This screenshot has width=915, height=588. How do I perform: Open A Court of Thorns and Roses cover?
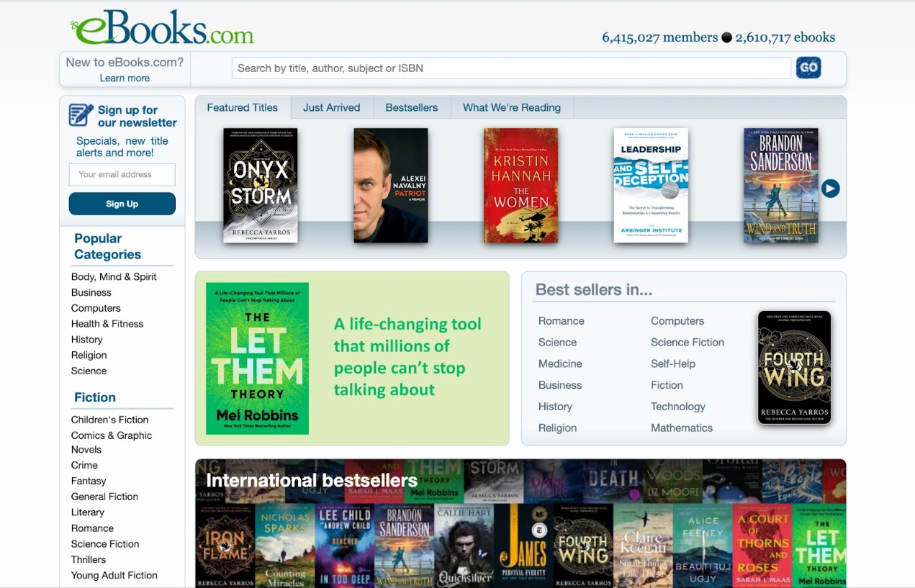tap(762, 546)
